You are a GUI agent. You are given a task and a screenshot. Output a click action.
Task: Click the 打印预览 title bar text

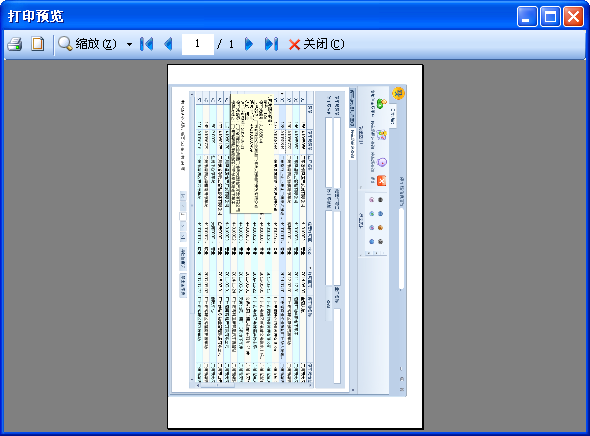pos(36,17)
